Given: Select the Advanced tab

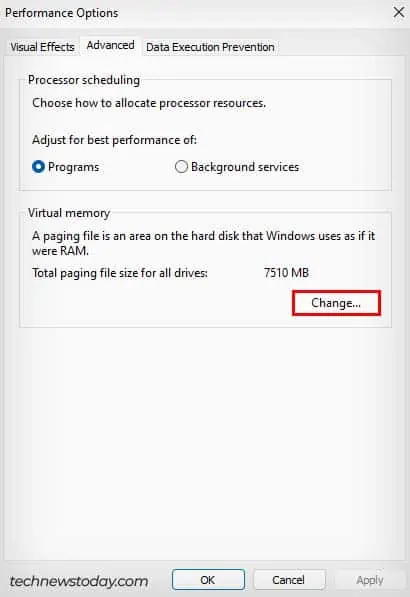Looking at the screenshot, I should point(110,45).
